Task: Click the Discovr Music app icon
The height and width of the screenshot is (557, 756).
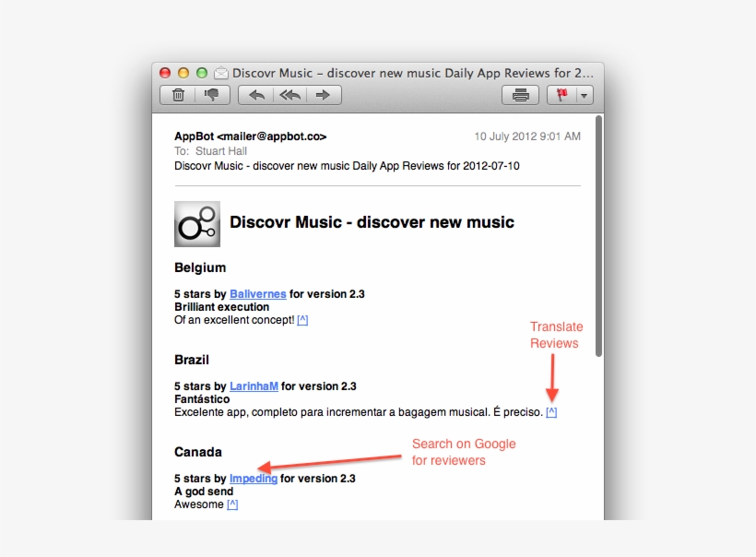Action: coord(197,222)
